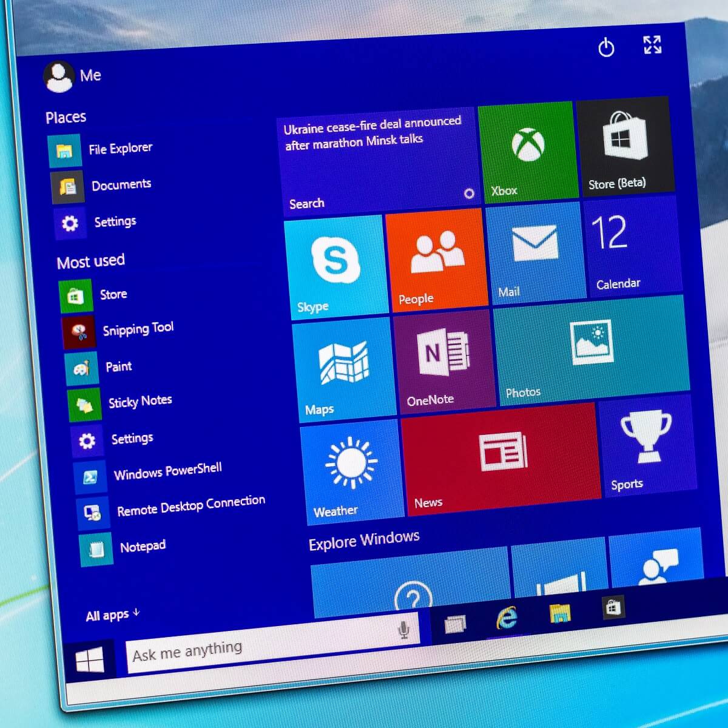Launch Store from Most used
This screenshot has width=728, height=728.
coord(93,295)
